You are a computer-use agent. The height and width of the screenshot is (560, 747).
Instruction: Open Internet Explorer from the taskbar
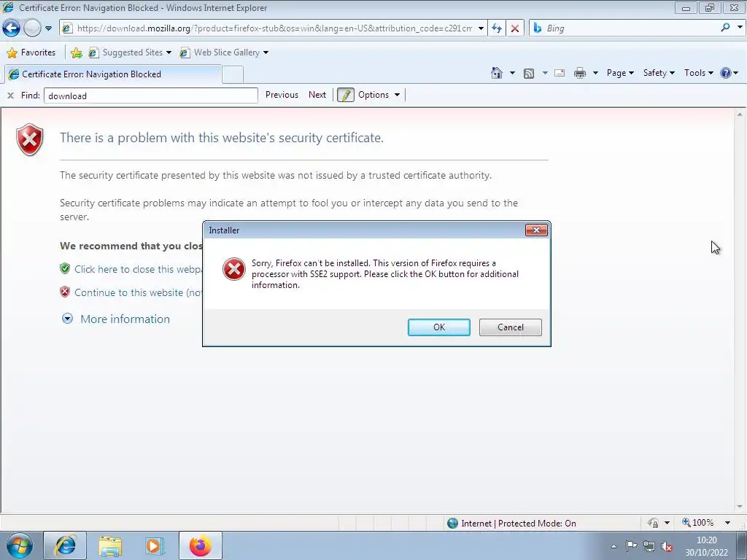tap(65, 545)
